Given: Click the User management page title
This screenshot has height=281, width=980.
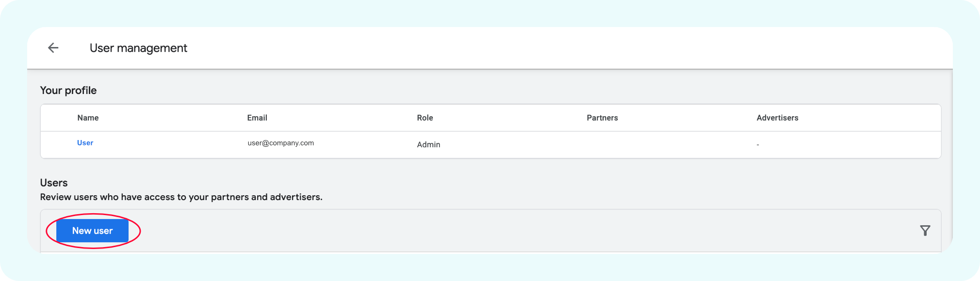Looking at the screenshot, I should pos(138,48).
